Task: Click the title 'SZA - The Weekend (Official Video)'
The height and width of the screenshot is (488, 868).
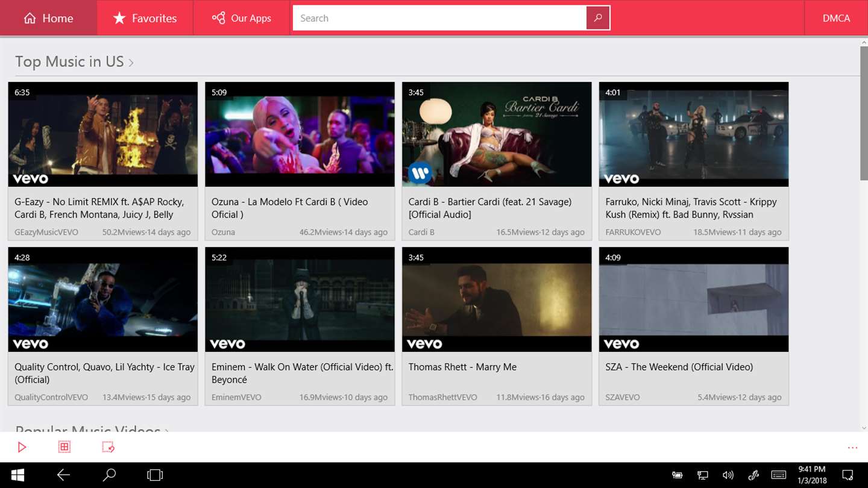Action: point(679,367)
